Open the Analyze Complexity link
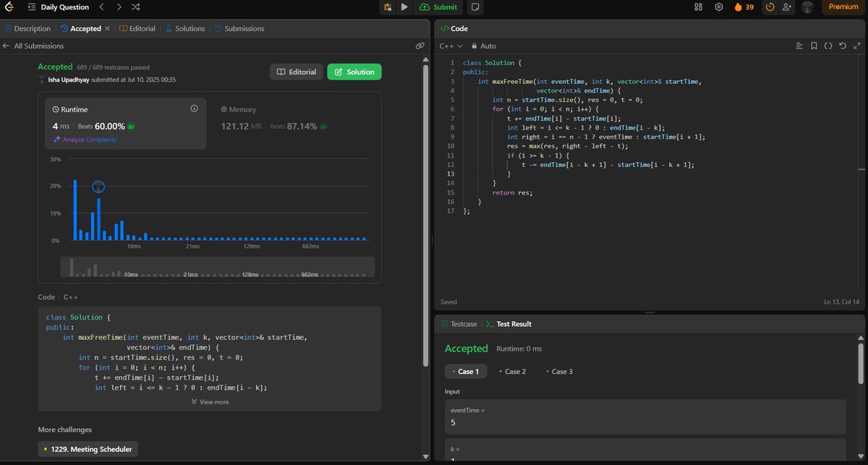Viewport: 868px width, 465px height. coord(88,139)
